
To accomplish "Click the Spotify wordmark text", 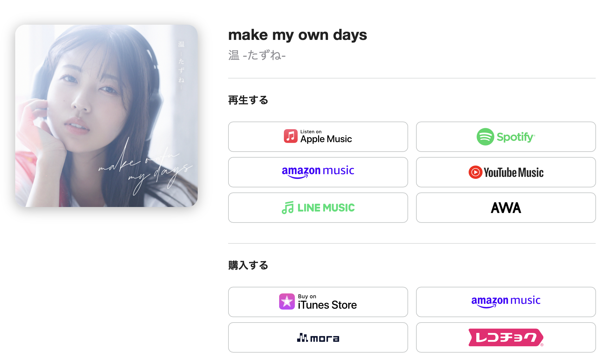I will coord(515,137).
